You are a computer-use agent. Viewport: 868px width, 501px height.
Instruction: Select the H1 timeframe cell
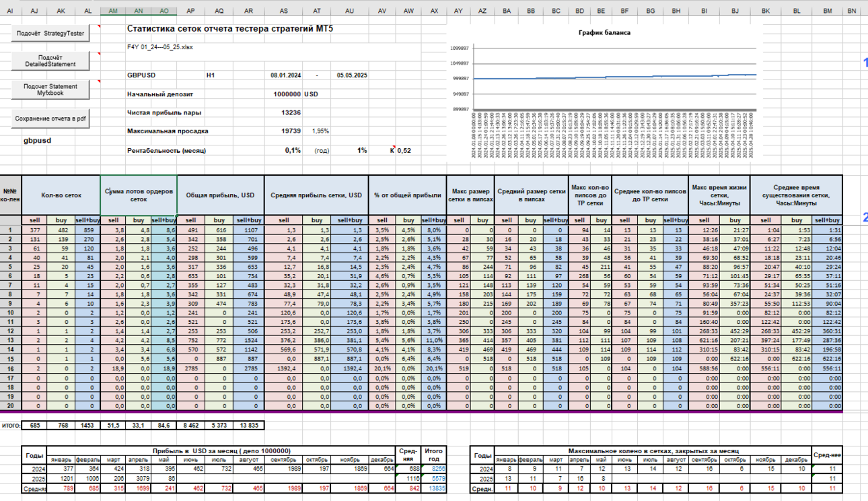point(211,75)
